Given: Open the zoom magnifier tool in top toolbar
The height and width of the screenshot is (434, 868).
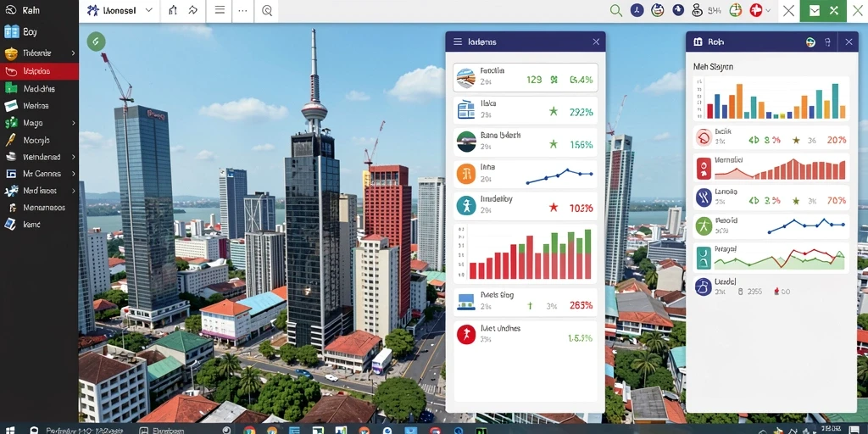Looking at the screenshot, I should point(267,10).
